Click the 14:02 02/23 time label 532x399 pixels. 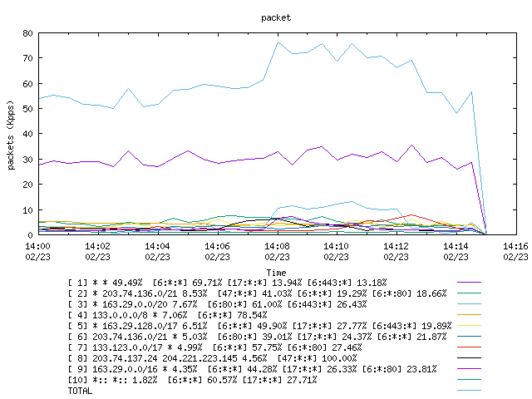98,251
